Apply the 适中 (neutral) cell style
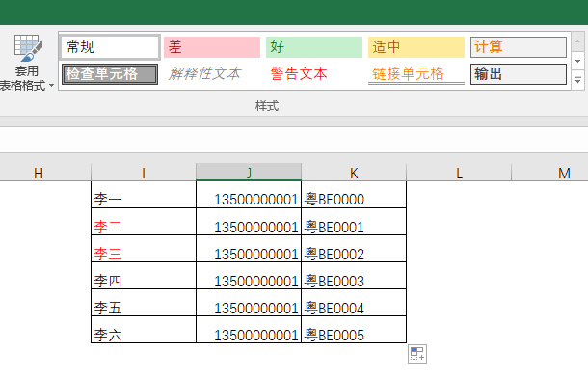The image size is (588, 380). click(x=416, y=47)
